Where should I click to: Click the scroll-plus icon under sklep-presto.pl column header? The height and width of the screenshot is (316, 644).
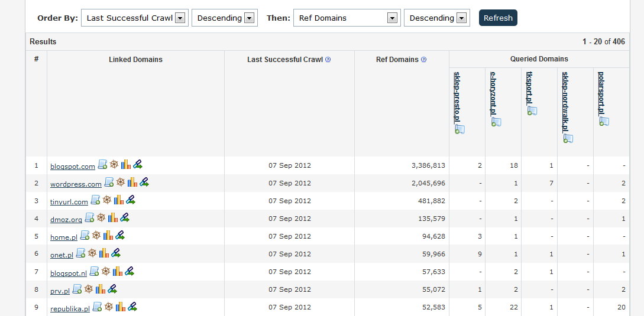pos(459,129)
